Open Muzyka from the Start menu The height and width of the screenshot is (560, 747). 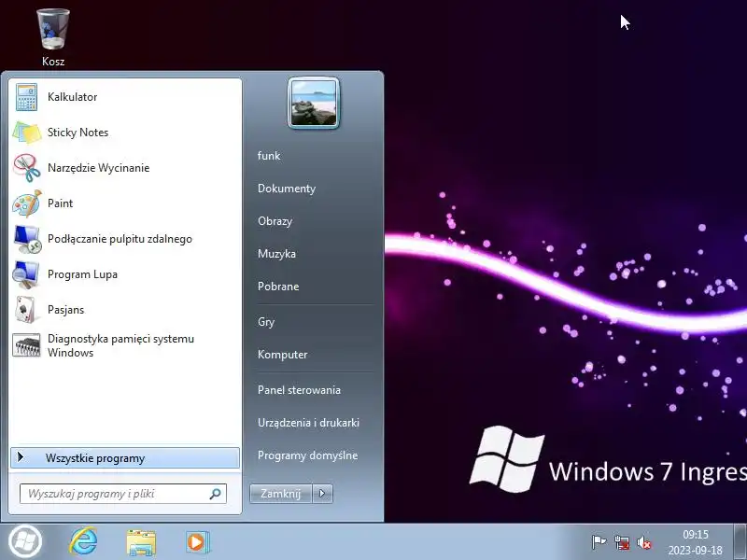pyautogui.click(x=276, y=254)
